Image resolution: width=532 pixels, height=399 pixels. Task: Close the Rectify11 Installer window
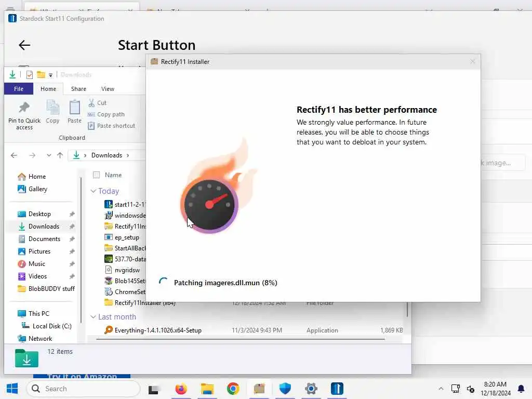pyautogui.click(x=473, y=61)
